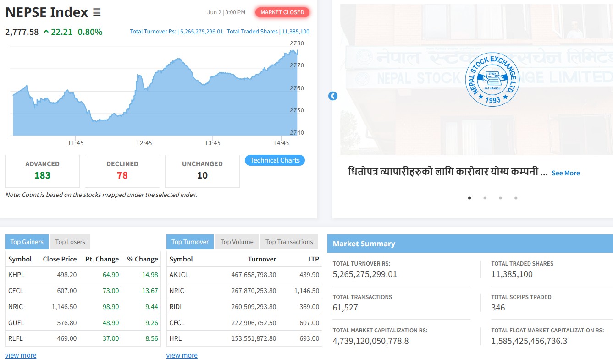
Task: Click CFCL symbol in Top Turnover
Action: [x=177, y=323]
